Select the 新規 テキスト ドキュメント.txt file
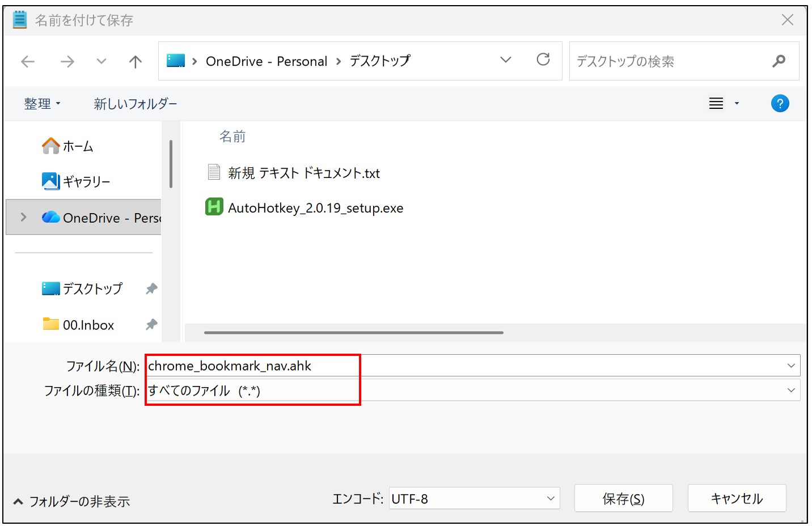Image resolution: width=812 pixels, height=526 pixels. pyautogui.click(x=303, y=173)
